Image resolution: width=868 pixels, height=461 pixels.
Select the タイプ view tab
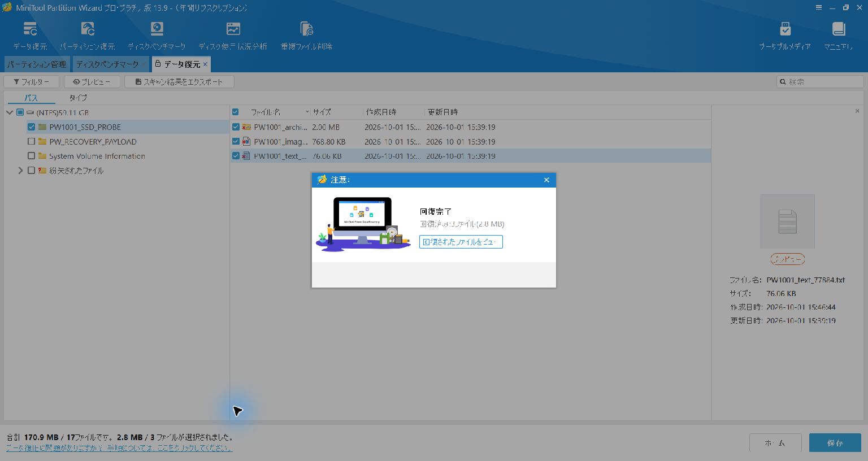point(78,98)
